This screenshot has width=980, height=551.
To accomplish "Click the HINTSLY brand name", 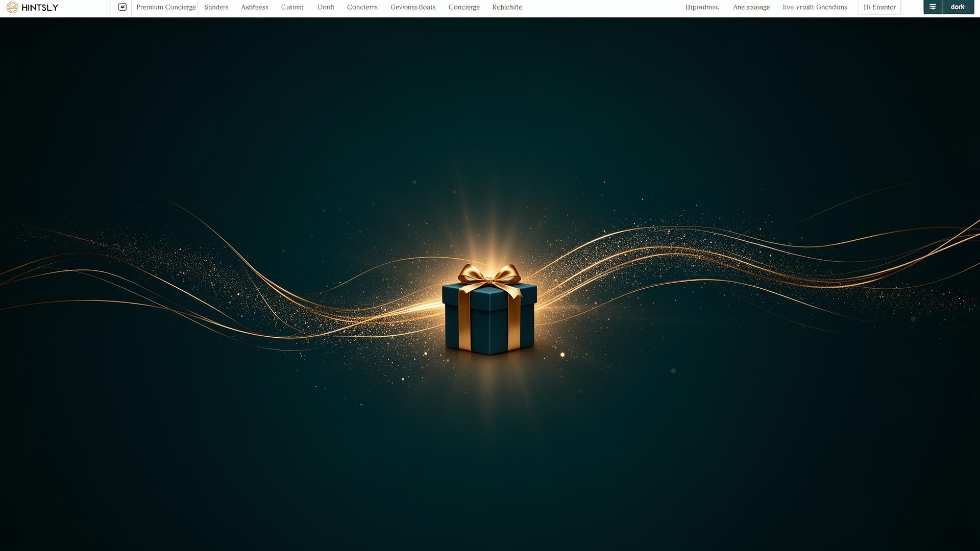I will coord(40,8).
